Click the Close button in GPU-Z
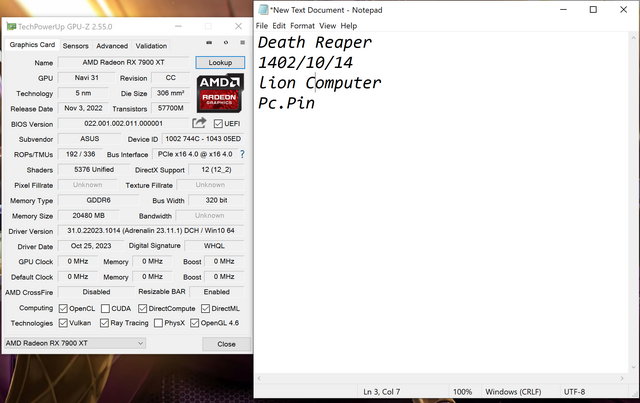The width and height of the screenshot is (640, 403). coord(226,343)
